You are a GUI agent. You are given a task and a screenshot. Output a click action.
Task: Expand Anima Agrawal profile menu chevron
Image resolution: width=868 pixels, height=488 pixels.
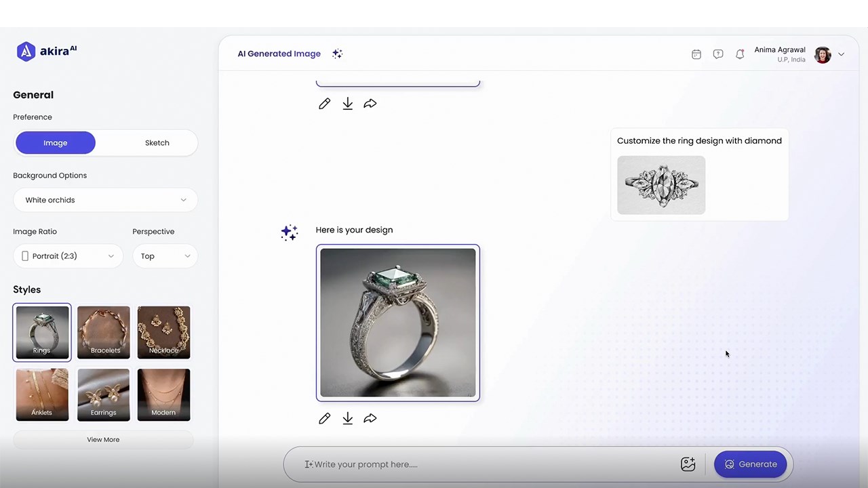841,54
